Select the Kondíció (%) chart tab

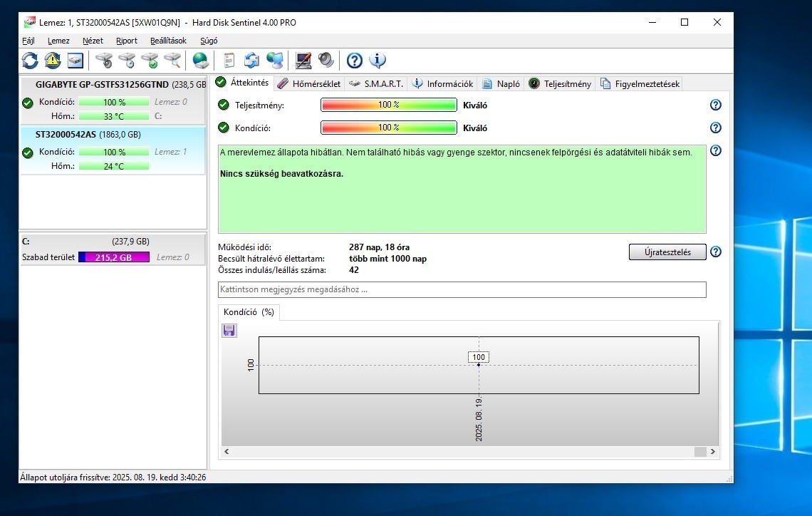[x=249, y=312]
